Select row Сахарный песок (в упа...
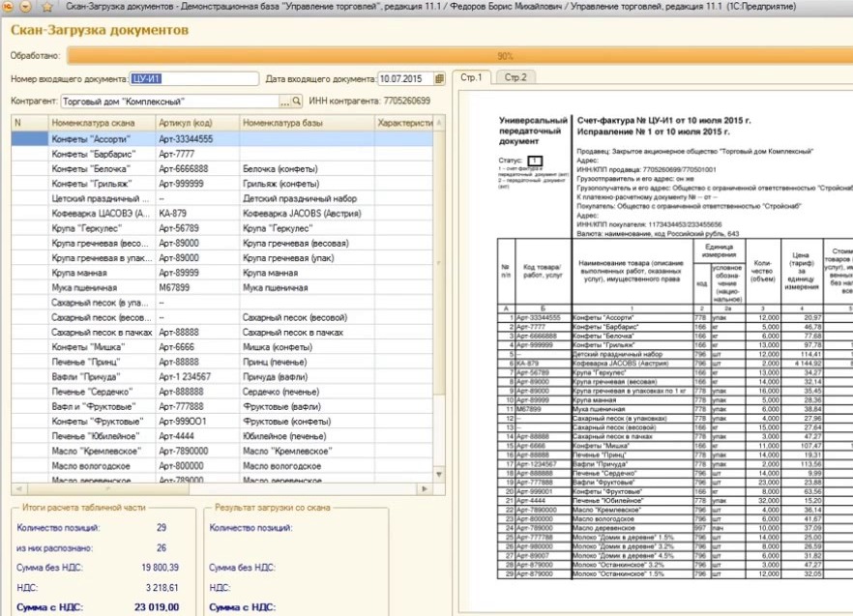853x616 pixels. pos(222,303)
